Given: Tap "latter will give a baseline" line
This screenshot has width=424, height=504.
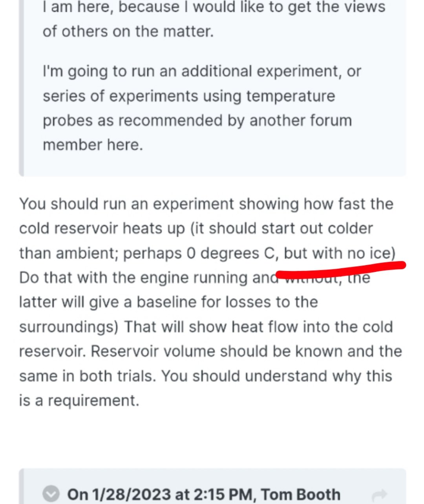Looking at the screenshot, I should point(168,302).
